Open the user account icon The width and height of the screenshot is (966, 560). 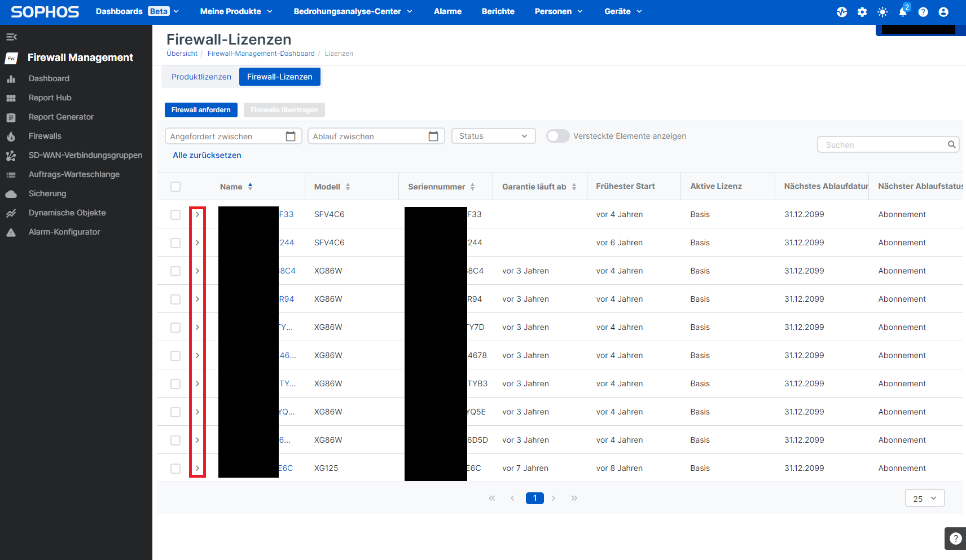point(943,12)
